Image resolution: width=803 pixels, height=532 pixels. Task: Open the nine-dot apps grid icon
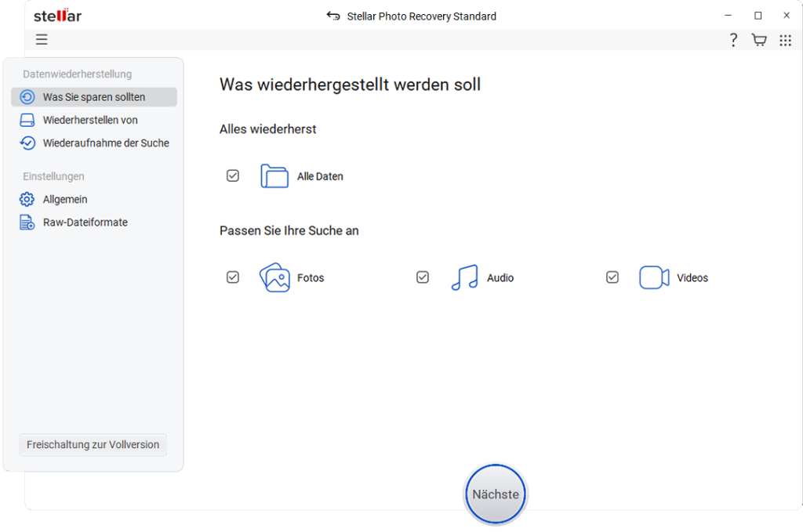click(785, 40)
